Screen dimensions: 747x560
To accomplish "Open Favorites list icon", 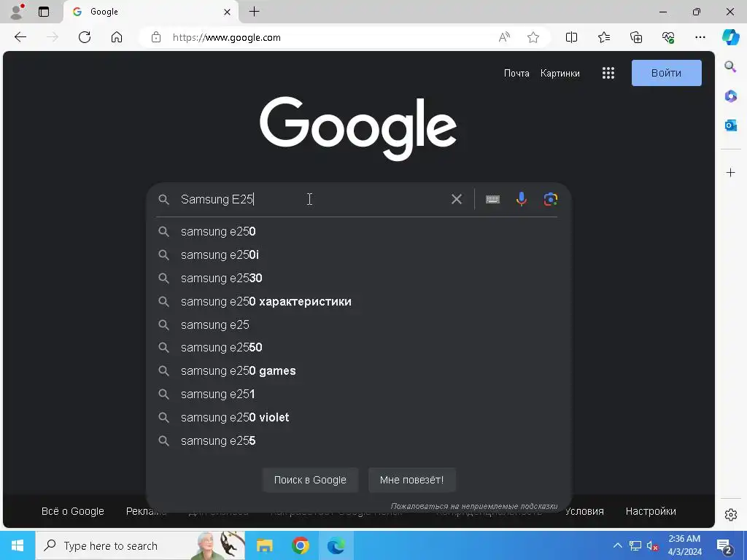I will point(603,37).
